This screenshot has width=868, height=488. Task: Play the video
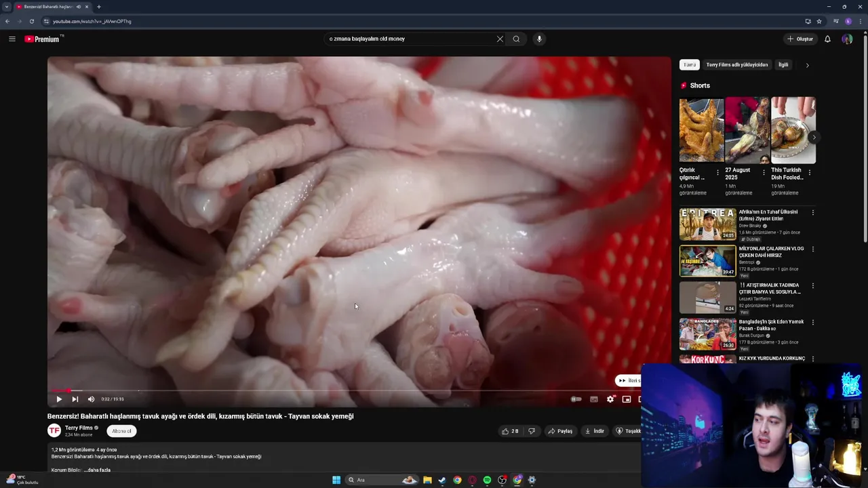pos(59,399)
